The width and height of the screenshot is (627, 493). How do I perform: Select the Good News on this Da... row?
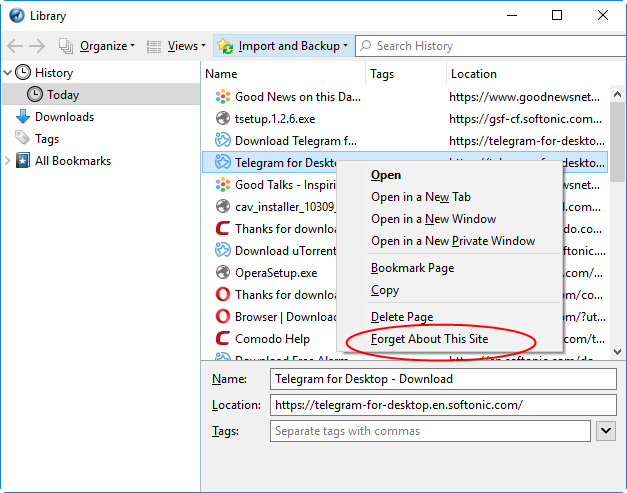[405, 97]
